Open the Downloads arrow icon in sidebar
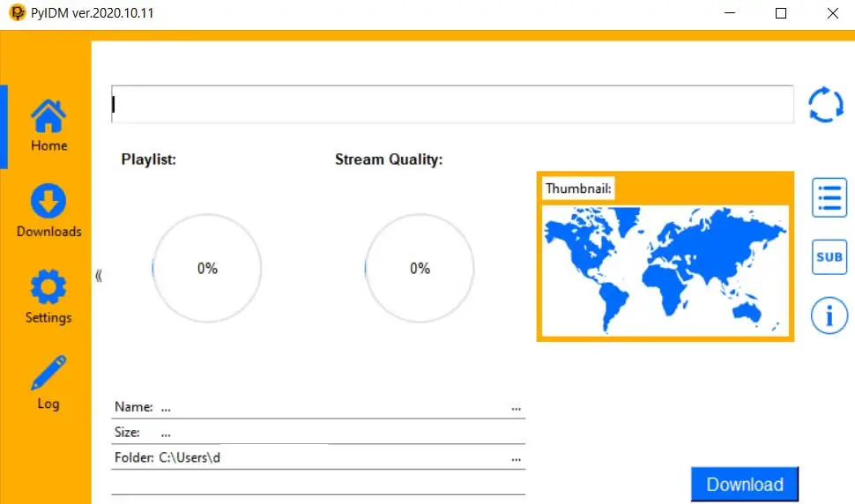 pos(48,201)
